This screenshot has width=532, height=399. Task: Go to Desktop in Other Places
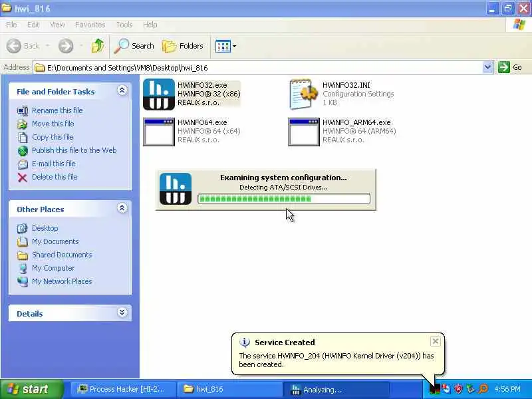coord(45,228)
